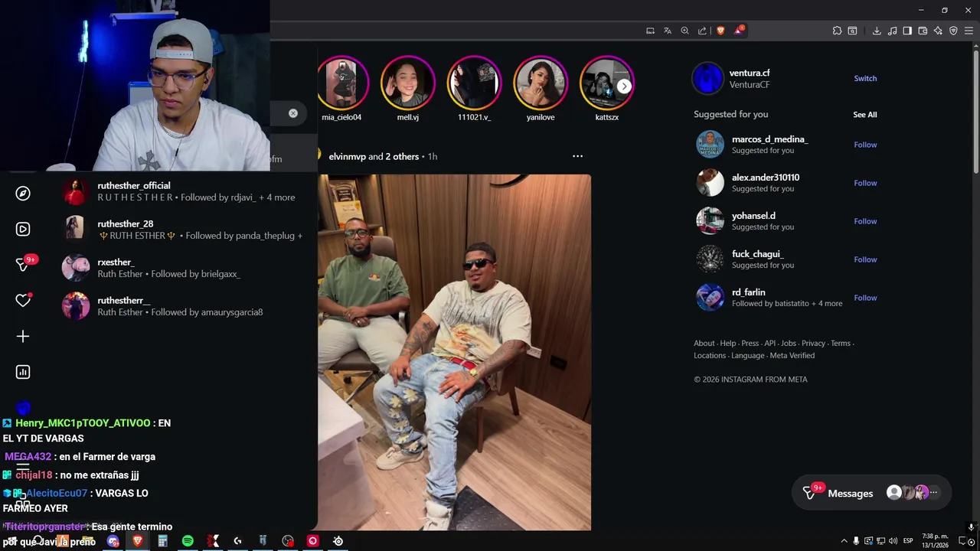The width and height of the screenshot is (980, 551).
Task: Click the share page icon in address bar
Action: pos(703,31)
